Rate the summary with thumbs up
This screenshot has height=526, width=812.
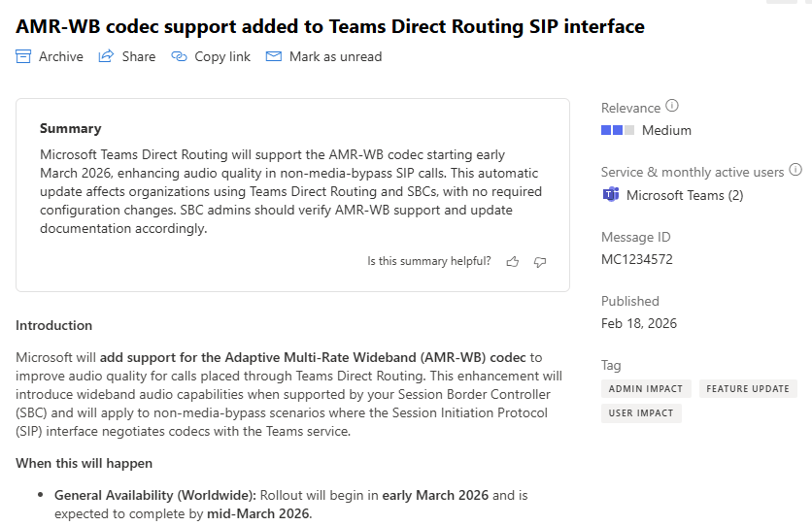(x=513, y=261)
